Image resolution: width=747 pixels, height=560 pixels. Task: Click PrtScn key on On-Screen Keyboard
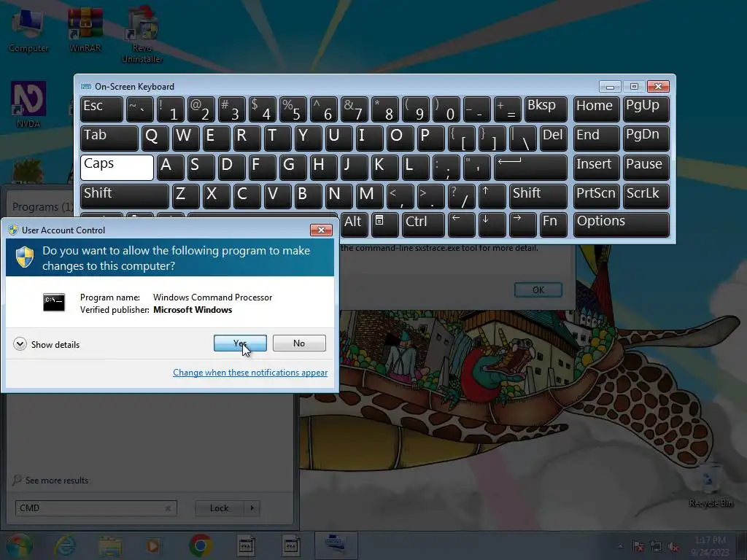[x=597, y=196]
